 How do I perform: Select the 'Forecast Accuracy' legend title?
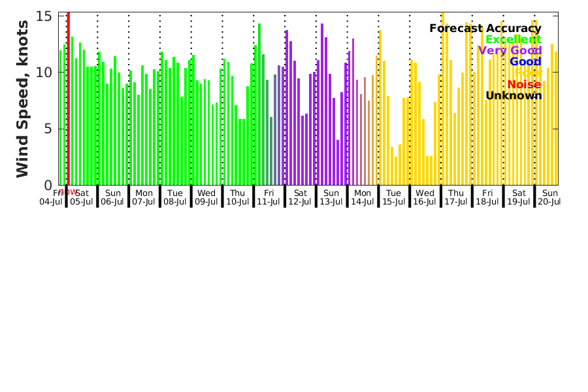point(485,29)
